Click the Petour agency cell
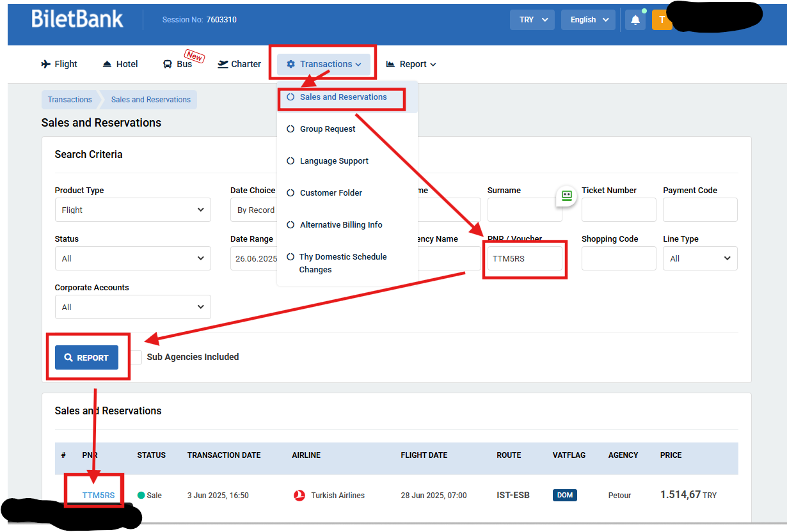 tap(619, 495)
